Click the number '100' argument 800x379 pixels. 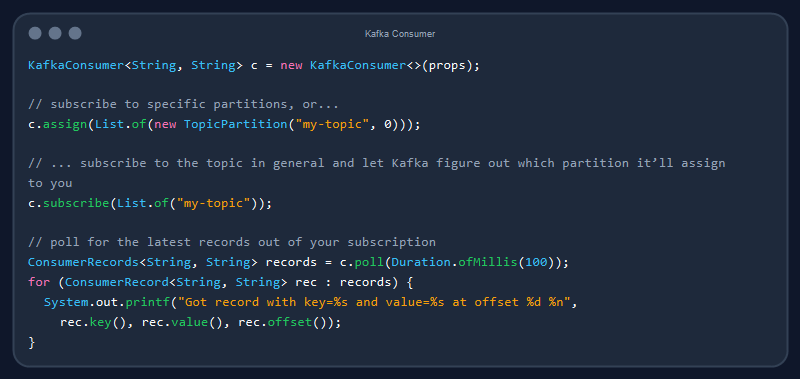[536, 263]
